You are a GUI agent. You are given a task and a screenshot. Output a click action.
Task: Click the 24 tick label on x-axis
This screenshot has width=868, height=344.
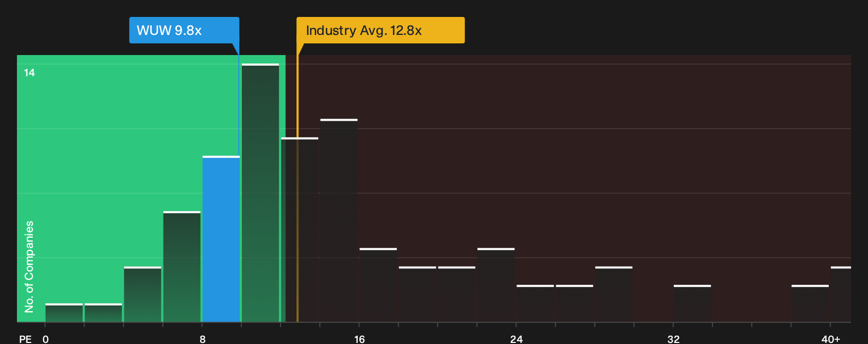pyautogui.click(x=516, y=339)
